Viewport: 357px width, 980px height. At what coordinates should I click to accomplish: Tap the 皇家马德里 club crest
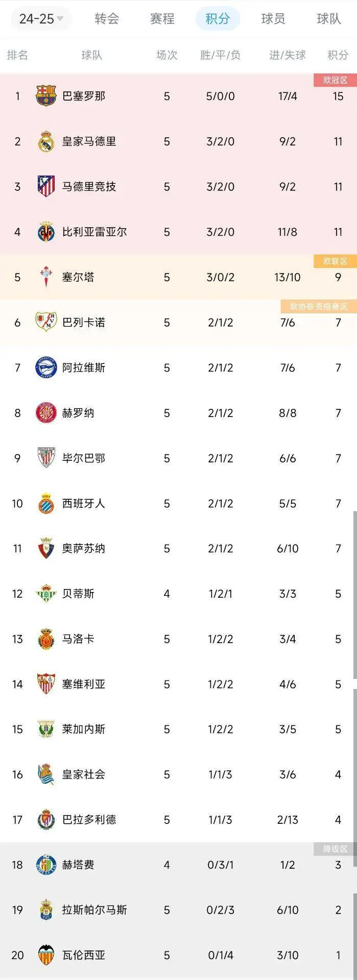46,141
